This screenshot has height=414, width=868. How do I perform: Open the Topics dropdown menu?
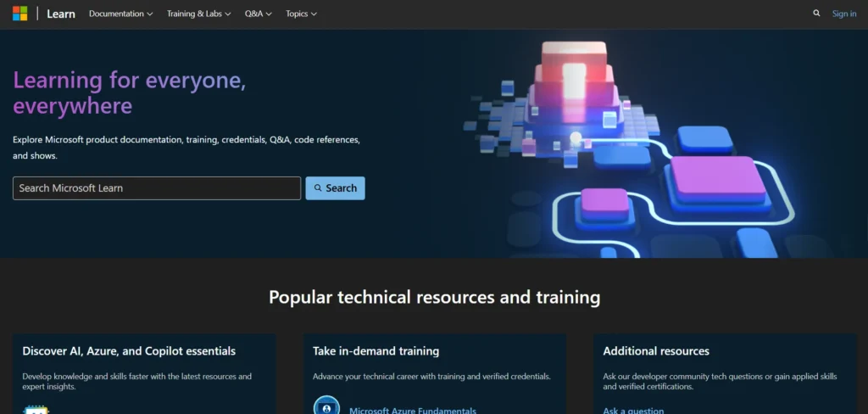[x=301, y=14]
